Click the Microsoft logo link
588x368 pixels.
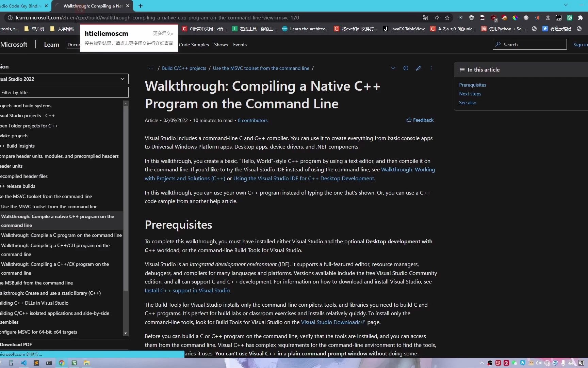(x=14, y=45)
